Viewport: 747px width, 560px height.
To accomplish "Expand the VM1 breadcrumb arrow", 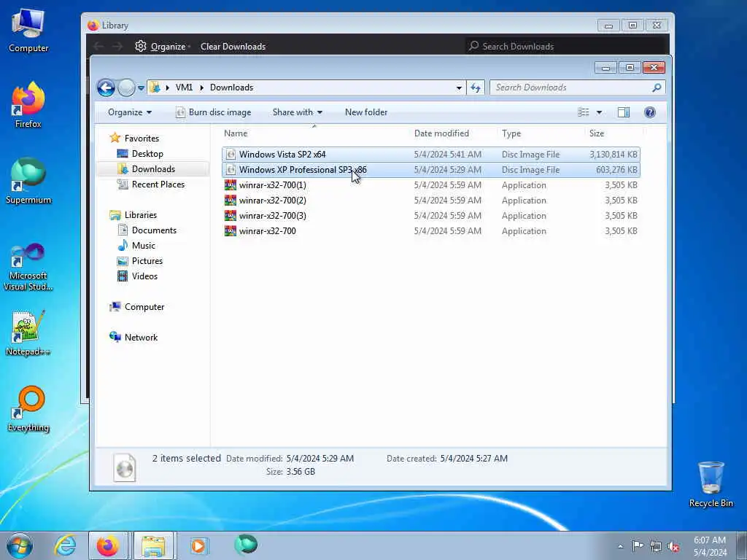I will (201, 87).
